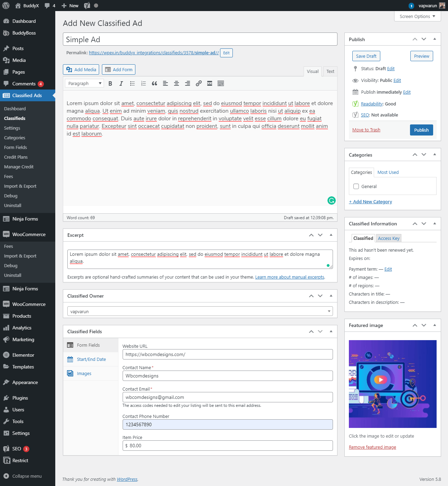This screenshot has width=448, height=486.
Task: Select the Access Key tab
Action: (x=389, y=238)
